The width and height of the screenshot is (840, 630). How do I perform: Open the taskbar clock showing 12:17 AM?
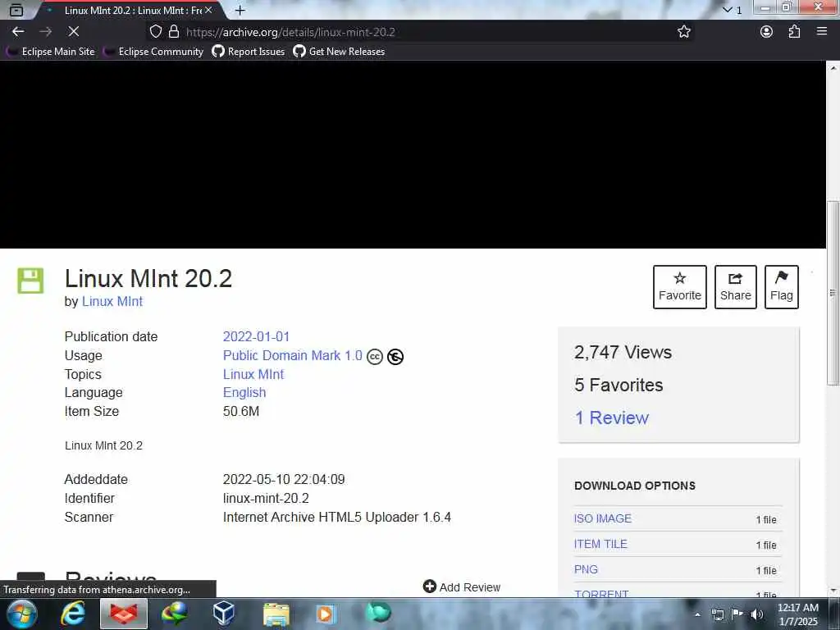797,614
